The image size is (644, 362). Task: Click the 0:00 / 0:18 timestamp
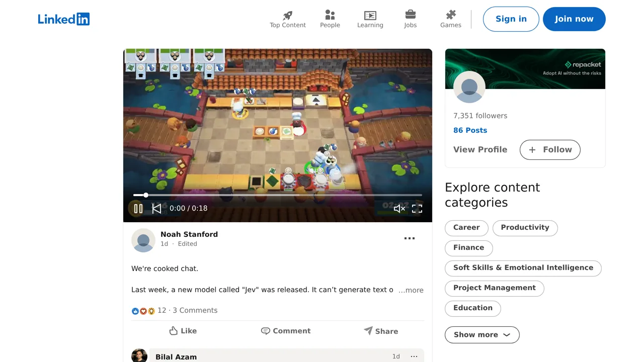tap(189, 208)
